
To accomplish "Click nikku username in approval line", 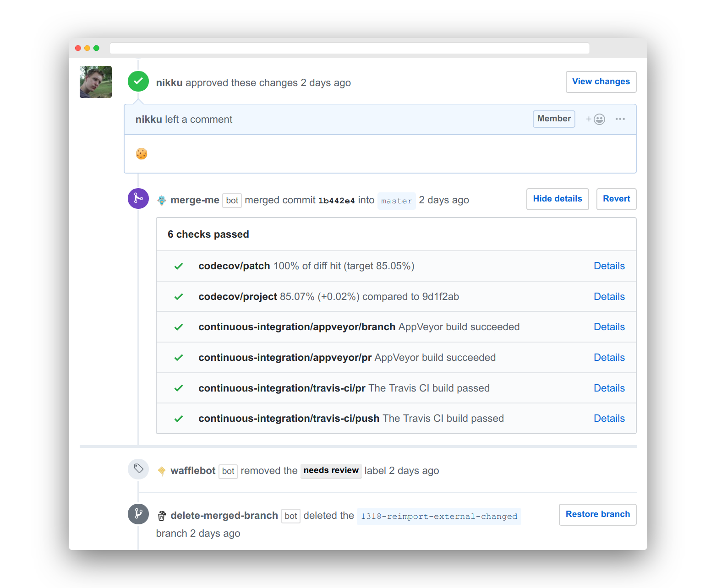I will (169, 83).
